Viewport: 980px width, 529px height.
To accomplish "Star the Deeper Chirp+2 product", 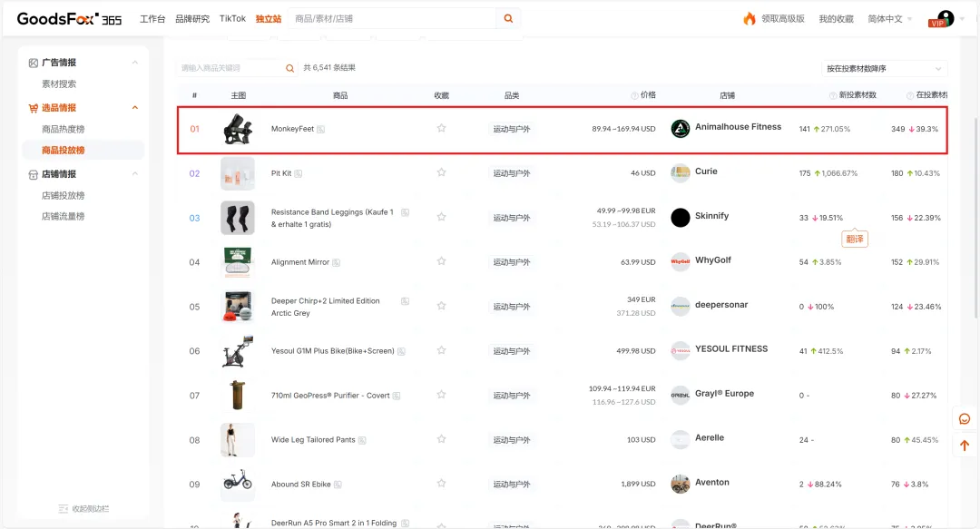I will (x=441, y=306).
